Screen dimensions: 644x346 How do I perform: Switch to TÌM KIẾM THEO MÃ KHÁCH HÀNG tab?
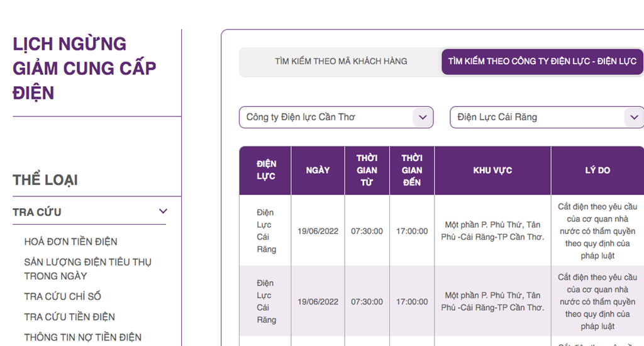(x=341, y=62)
